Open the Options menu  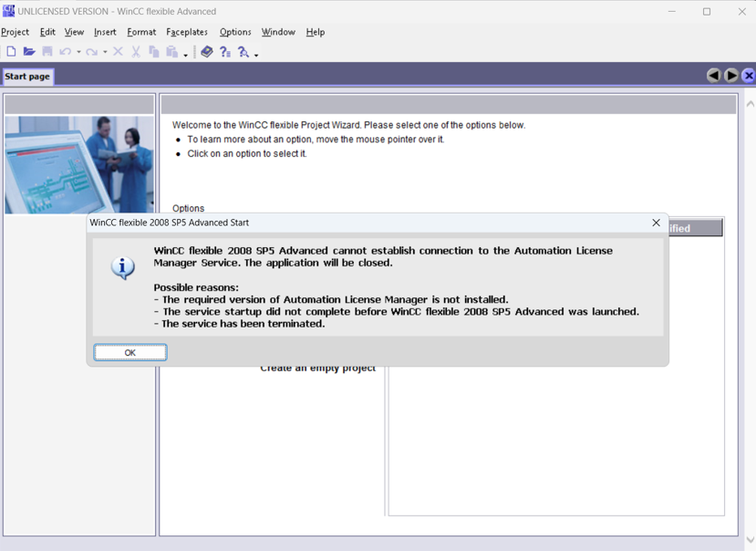coord(235,32)
